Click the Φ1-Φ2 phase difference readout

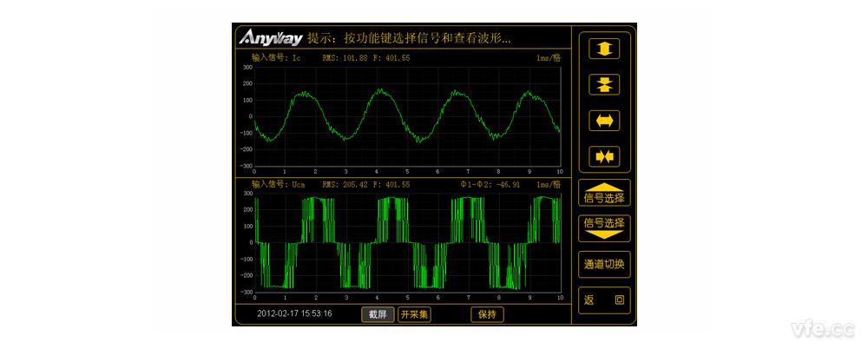tap(490, 184)
